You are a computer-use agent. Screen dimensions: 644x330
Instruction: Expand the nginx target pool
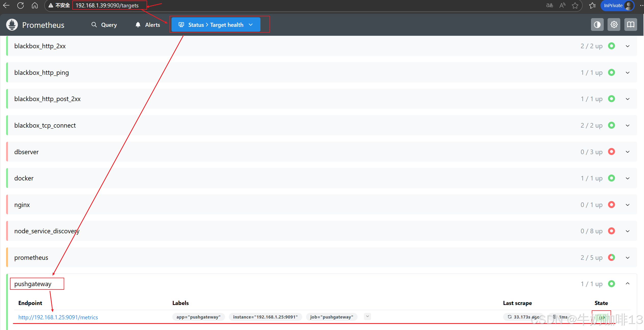tap(627, 205)
